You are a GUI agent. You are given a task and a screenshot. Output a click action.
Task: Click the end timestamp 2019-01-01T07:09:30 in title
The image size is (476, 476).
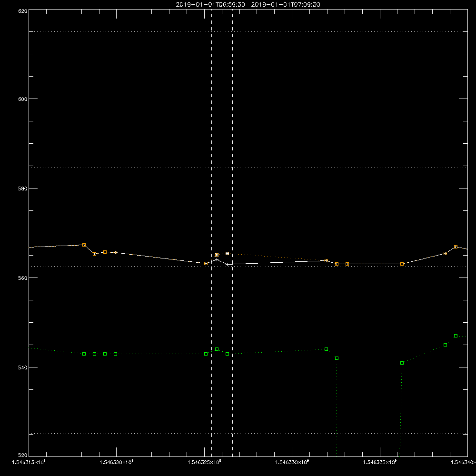[286, 5]
